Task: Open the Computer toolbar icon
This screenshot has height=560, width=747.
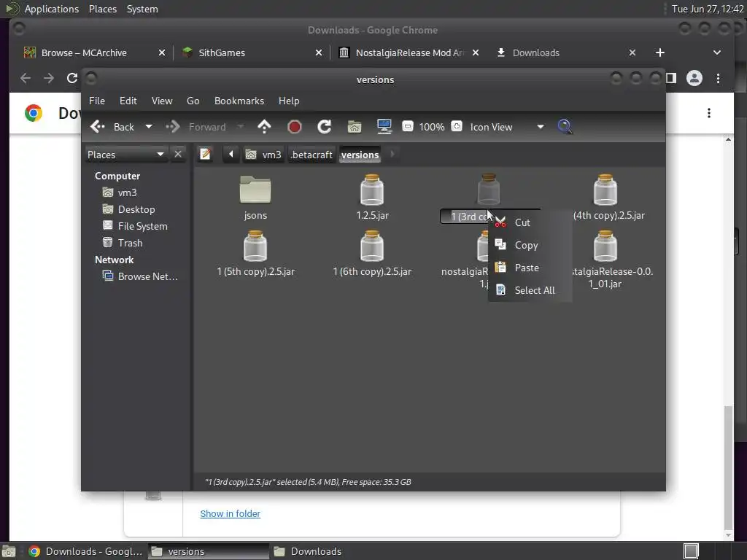Action: click(384, 127)
